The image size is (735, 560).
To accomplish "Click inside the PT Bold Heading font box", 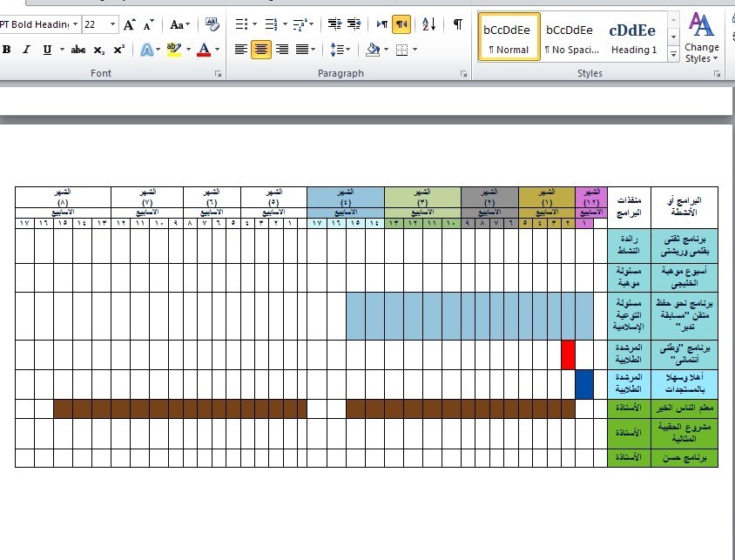I will click(34, 24).
